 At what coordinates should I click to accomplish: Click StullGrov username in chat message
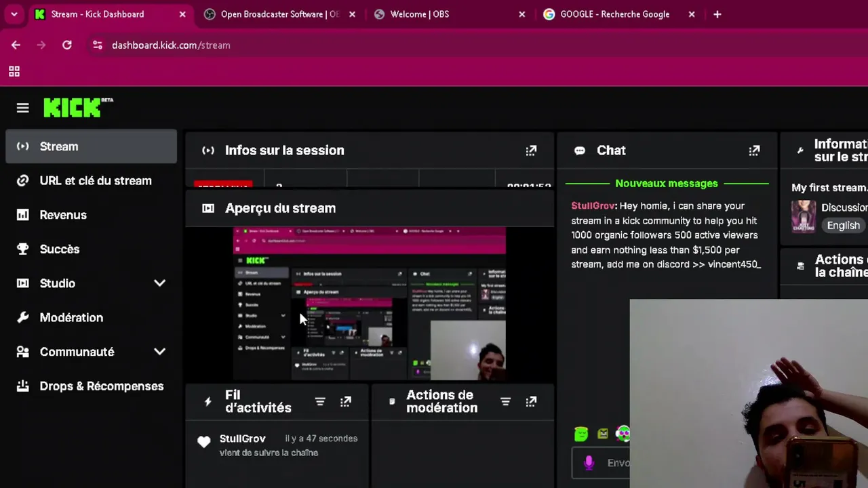tap(593, 206)
